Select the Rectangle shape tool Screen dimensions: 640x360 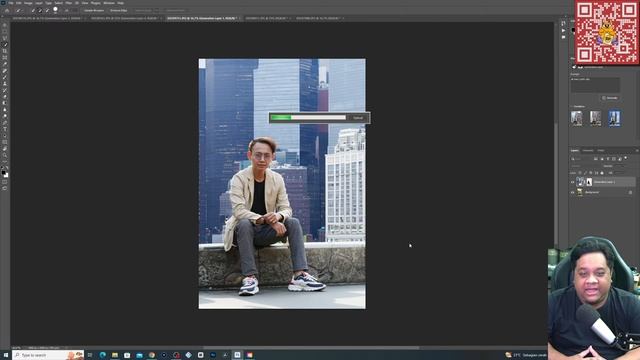pyautogui.click(x=5, y=143)
